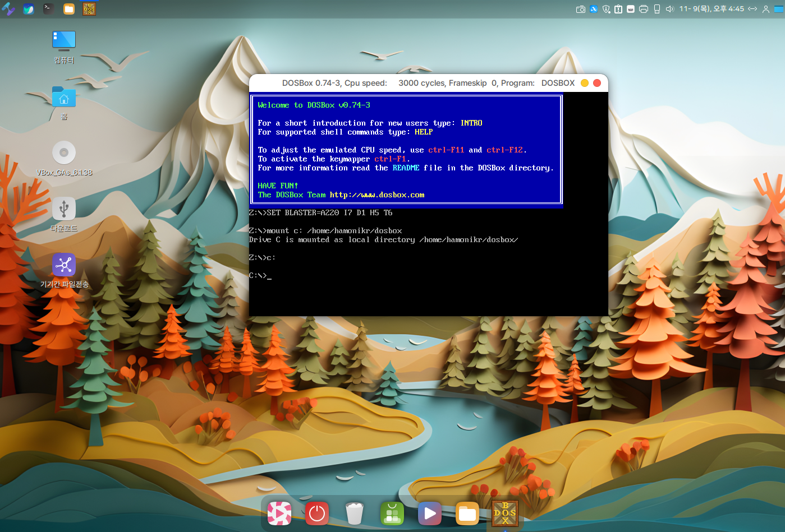Open the 다운로드 USB desktop icon
The height and width of the screenshot is (532, 785).
pos(64,209)
